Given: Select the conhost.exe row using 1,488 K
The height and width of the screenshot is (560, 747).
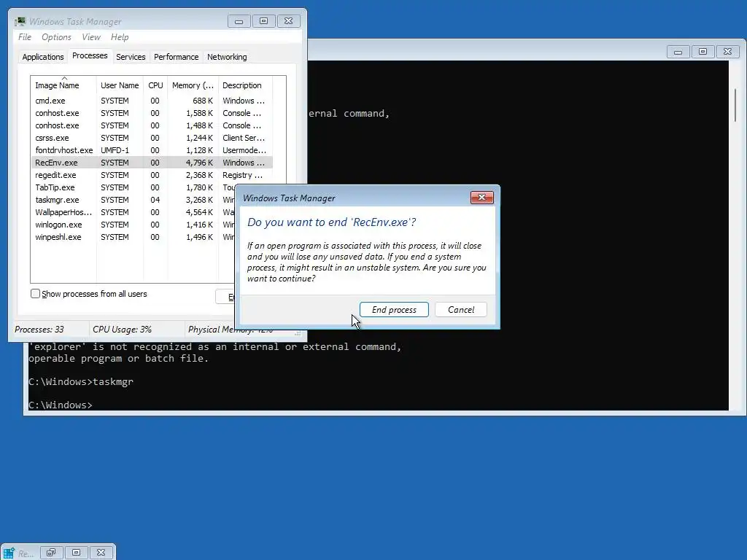Looking at the screenshot, I should tap(152, 125).
